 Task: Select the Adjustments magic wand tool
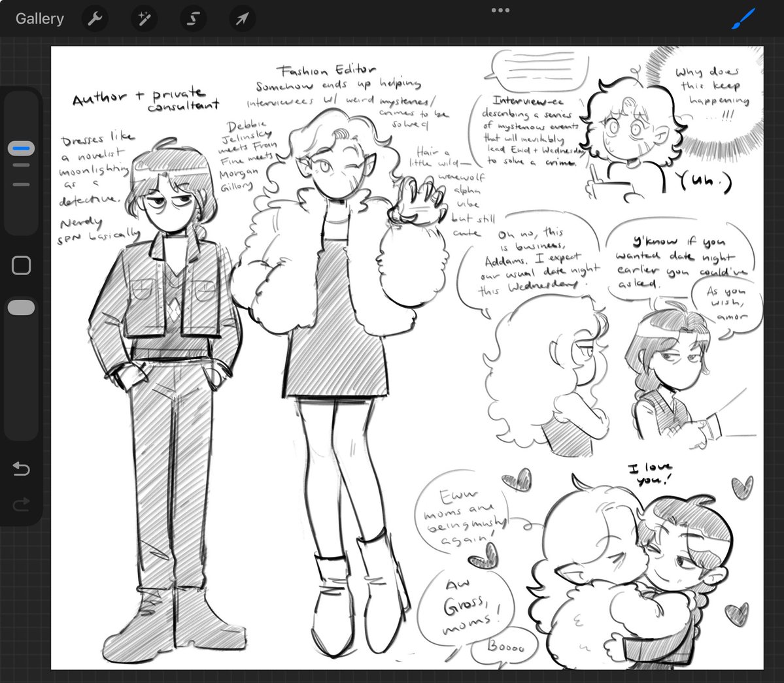pyautogui.click(x=144, y=18)
